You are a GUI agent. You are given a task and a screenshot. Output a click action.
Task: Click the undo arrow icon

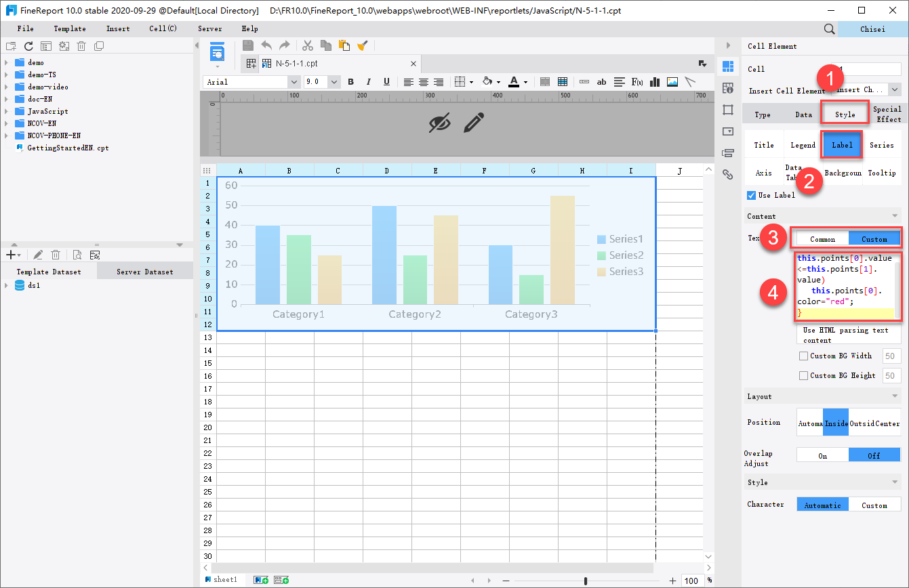point(266,45)
